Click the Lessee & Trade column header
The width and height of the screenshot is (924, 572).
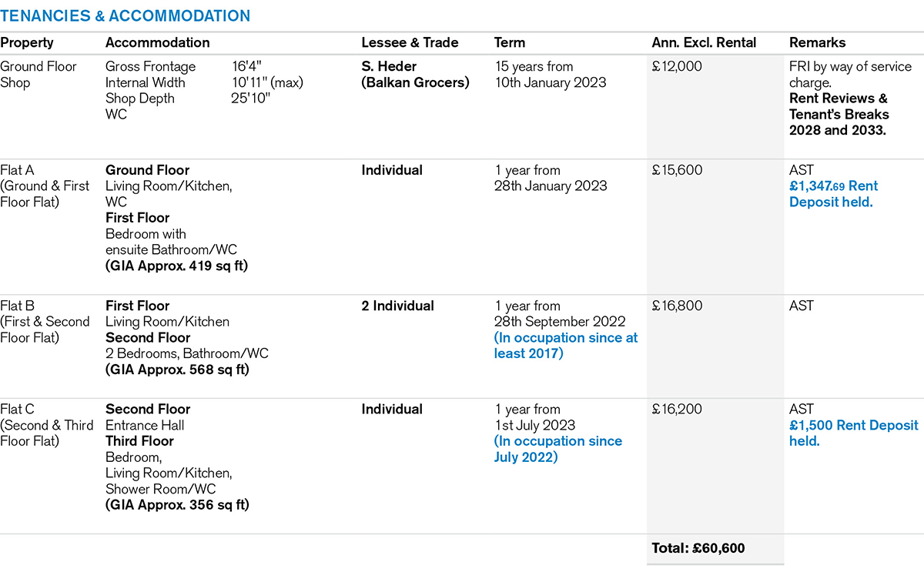410,43
